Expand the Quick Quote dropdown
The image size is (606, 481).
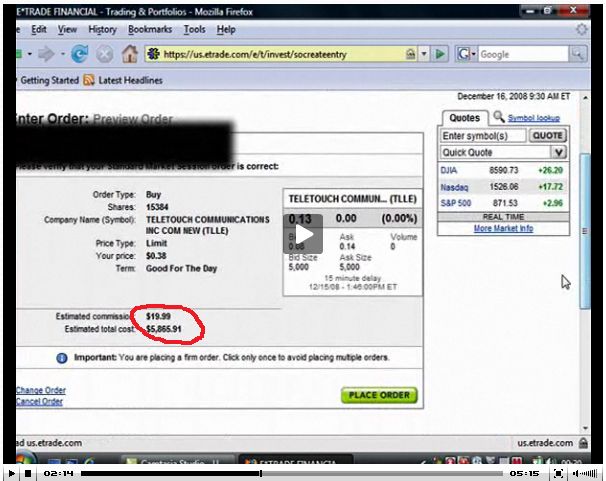(558, 152)
